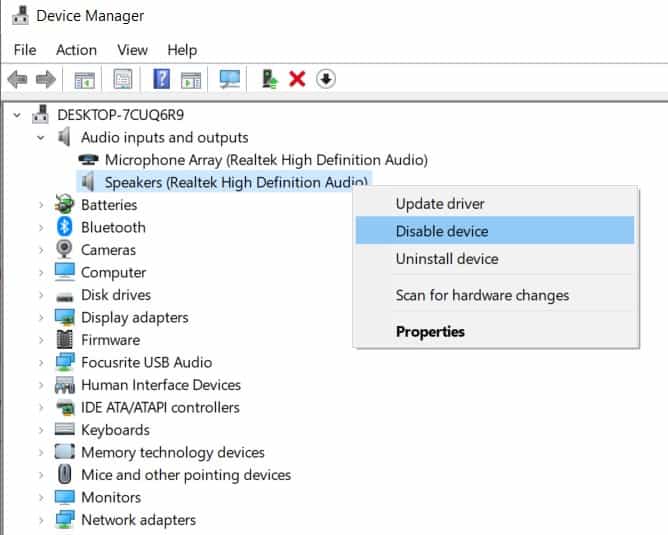Select the Mice and other pointing devices label
This screenshot has height=535, width=668.
coord(186,475)
